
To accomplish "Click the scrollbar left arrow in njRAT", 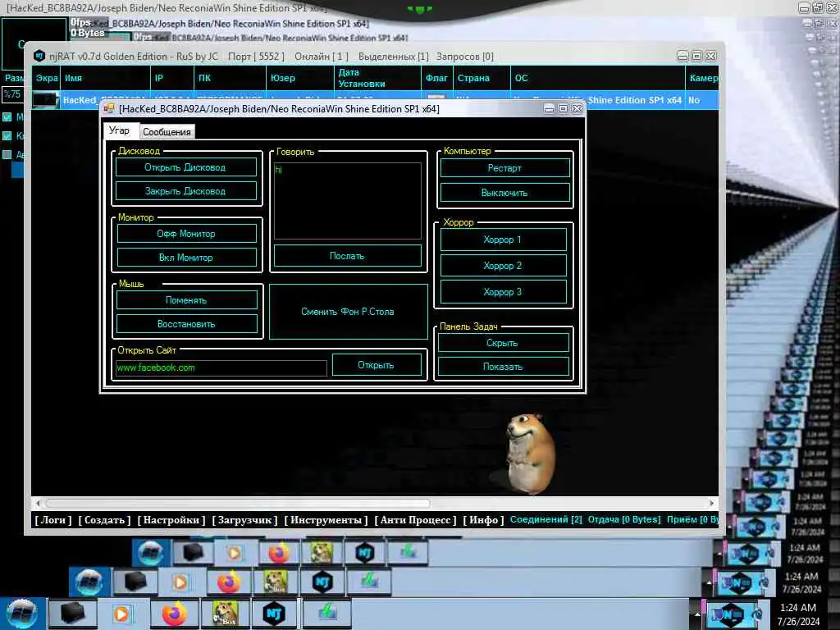I will point(38,503).
